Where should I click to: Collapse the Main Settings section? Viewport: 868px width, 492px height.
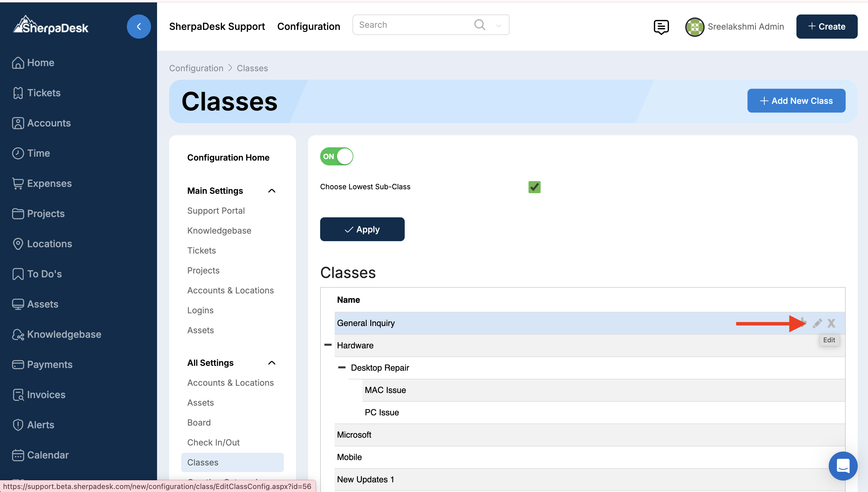pos(272,190)
